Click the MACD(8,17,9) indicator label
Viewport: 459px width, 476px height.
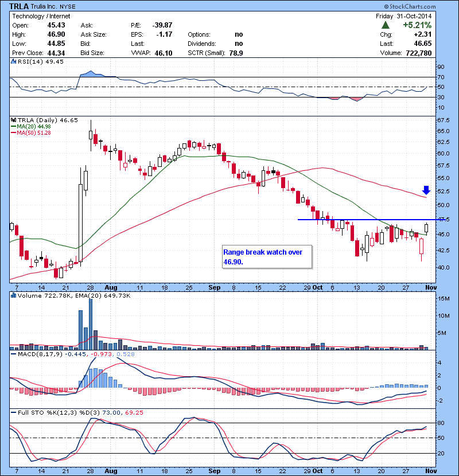pos(40,354)
